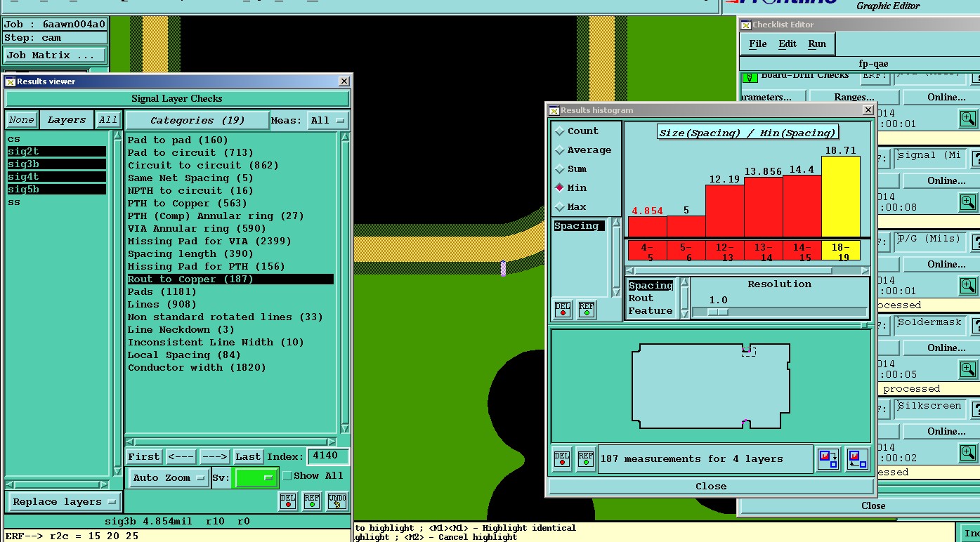Open Run menu in Checklist Editor
The image size is (980, 542).
click(817, 44)
